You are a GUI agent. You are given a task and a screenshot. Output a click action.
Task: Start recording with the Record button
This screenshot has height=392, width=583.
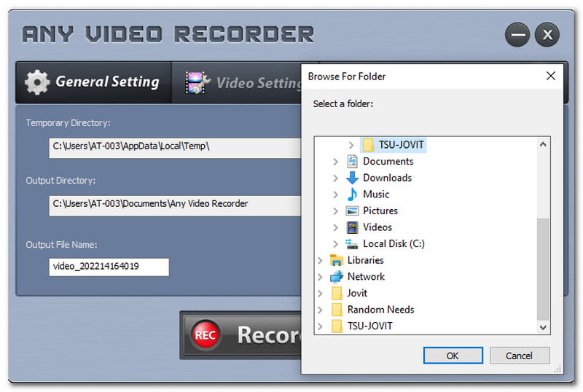(241, 335)
